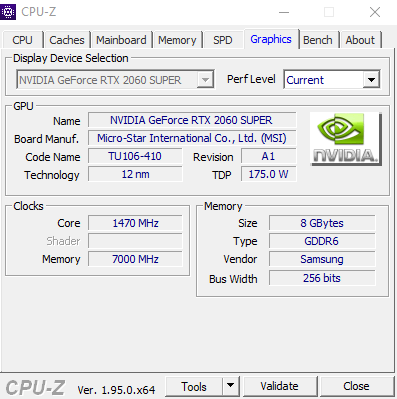Click the version text Ver. 1.95.0.x64
This screenshot has height=399, width=397.
[x=116, y=390]
